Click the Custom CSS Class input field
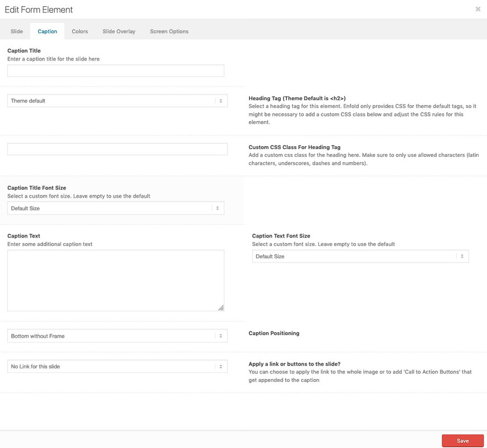487x448 pixels. [118, 149]
